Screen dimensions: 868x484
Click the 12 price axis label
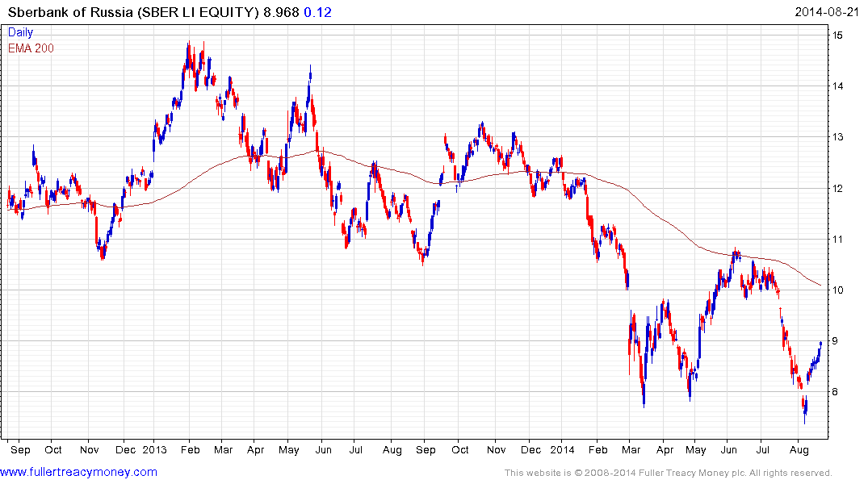837,189
